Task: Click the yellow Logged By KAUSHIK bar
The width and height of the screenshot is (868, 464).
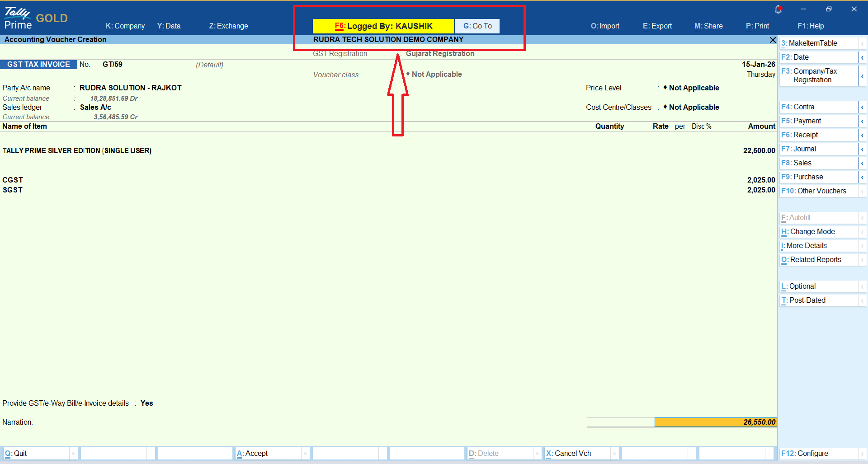Action: point(383,26)
